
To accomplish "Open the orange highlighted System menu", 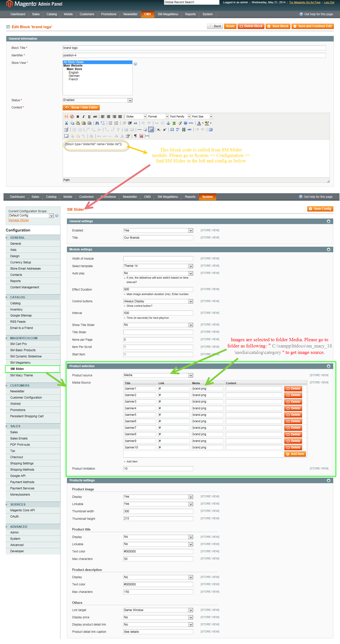I will coord(207,197).
